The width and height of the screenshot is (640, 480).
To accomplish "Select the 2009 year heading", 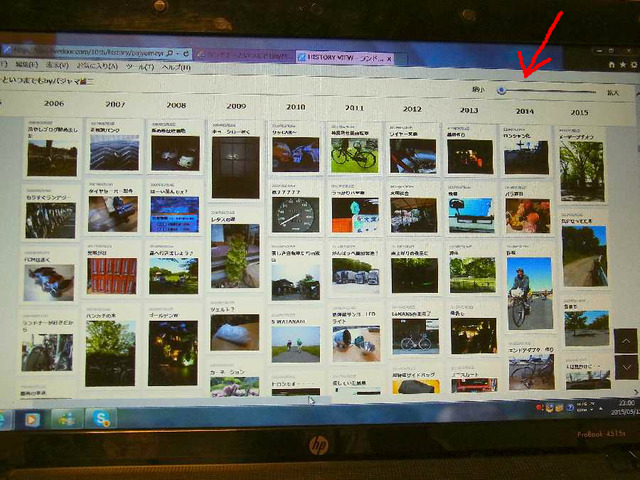I will coord(236,106).
